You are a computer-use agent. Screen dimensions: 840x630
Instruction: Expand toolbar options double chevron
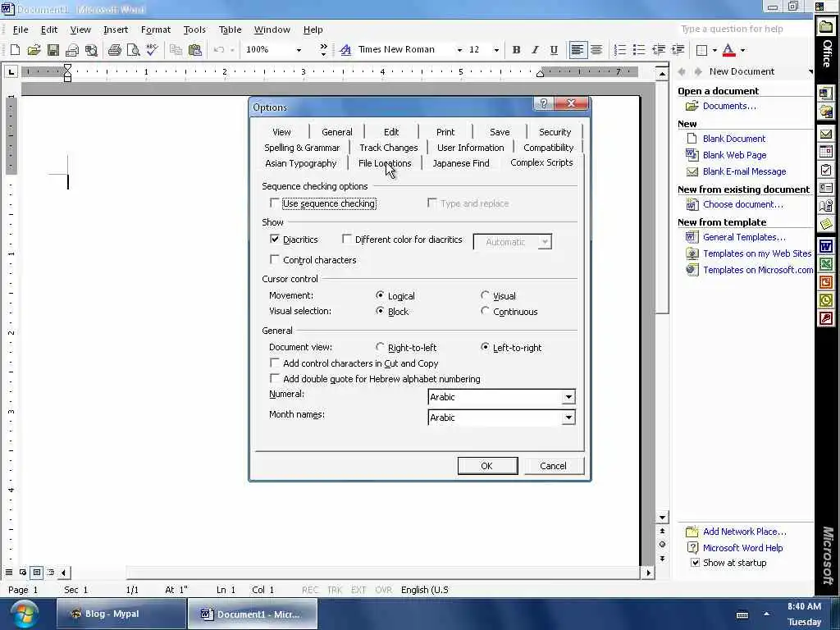[x=323, y=50]
